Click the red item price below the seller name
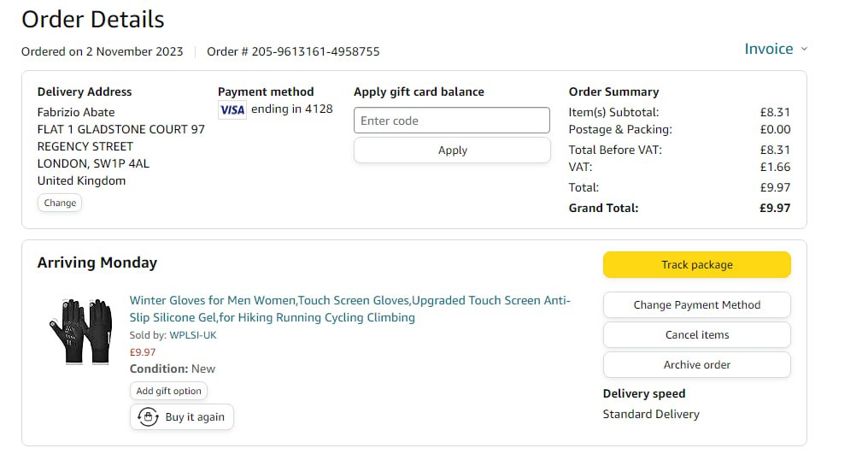 [x=143, y=352]
